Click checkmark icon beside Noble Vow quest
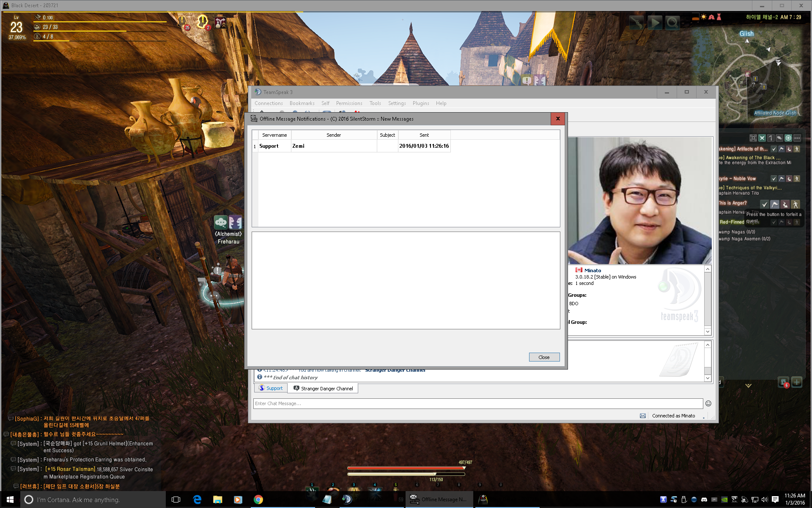Image resolution: width=812 pixels, height=508 pixels. click(774, 179)
